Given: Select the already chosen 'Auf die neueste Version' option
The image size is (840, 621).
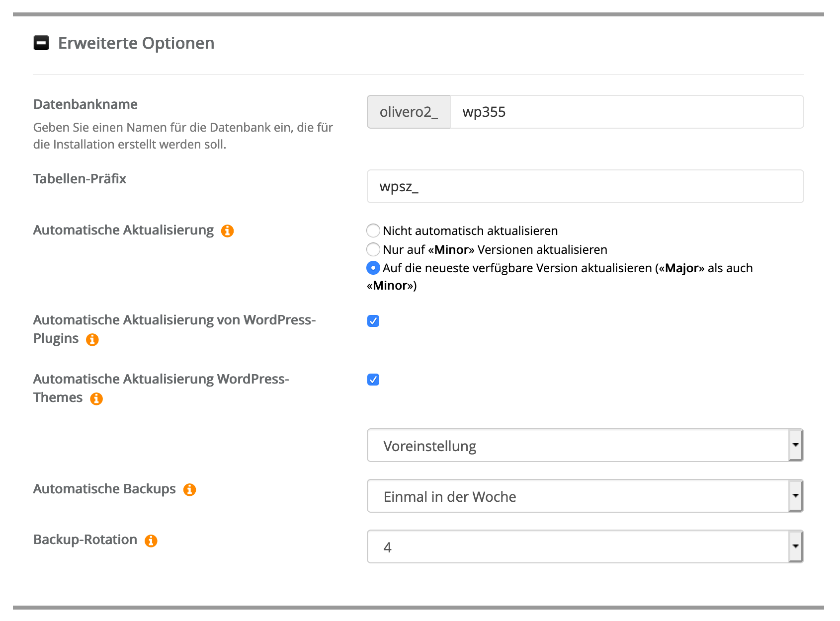Looking at the screenshot, I should pyautogui.click(x=373, y=268).
